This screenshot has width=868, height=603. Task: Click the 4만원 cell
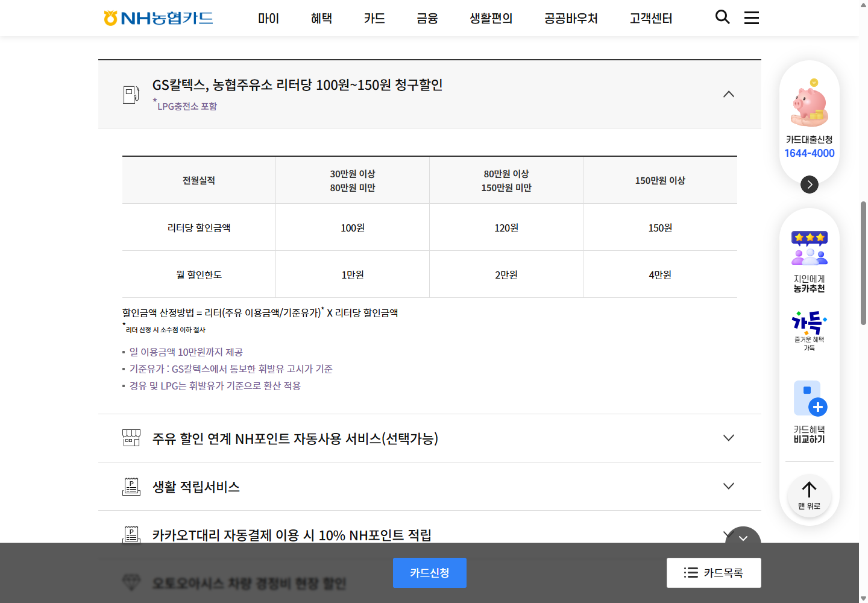click(660, 274)
